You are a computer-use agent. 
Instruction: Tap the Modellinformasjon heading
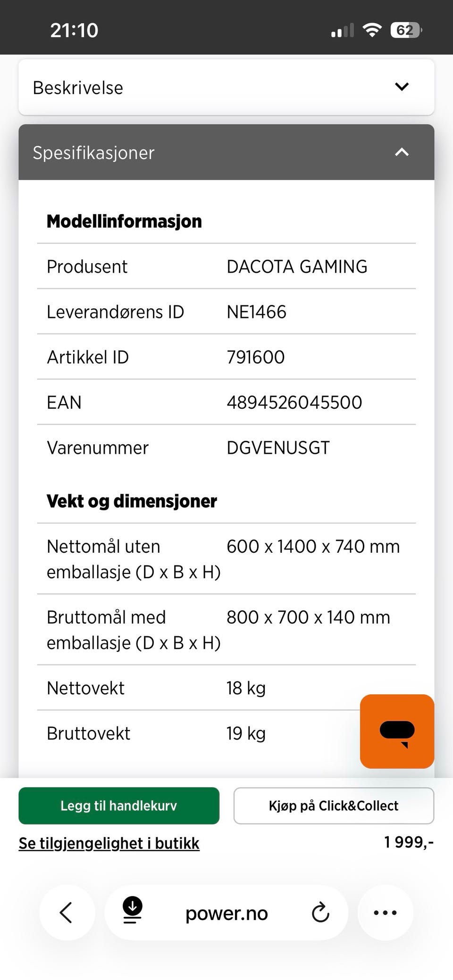[124, 221]
